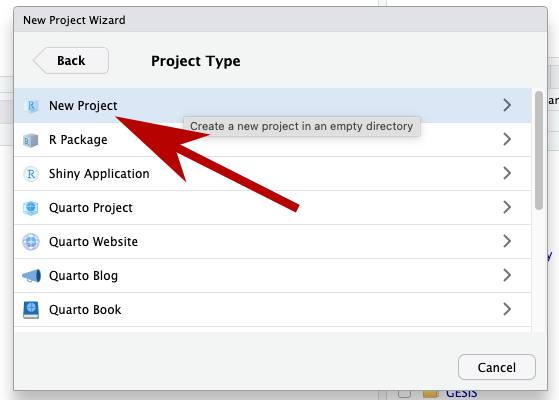Expand the New Project row chevron
The image size is (559, 400).
(x=507, y=105)
